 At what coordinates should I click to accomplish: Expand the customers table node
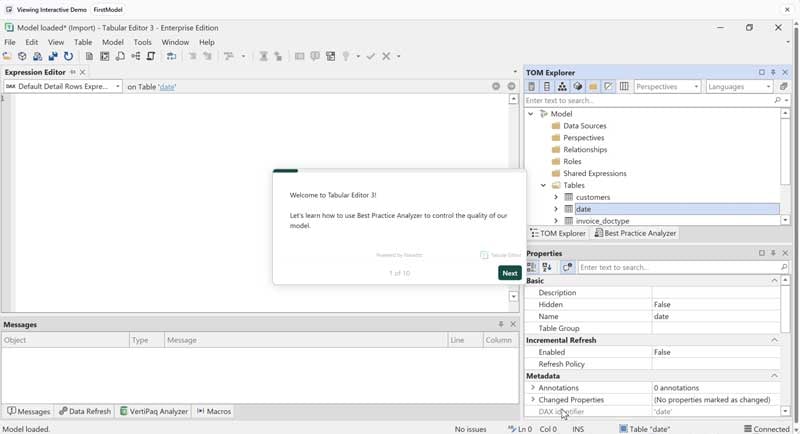tap(556, 197)
